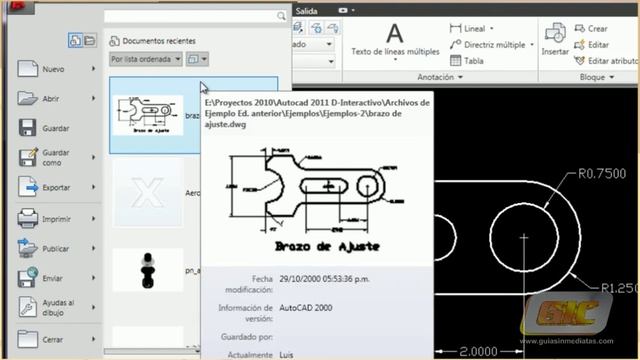Click the Documentos recientes heading

(159, 41)
